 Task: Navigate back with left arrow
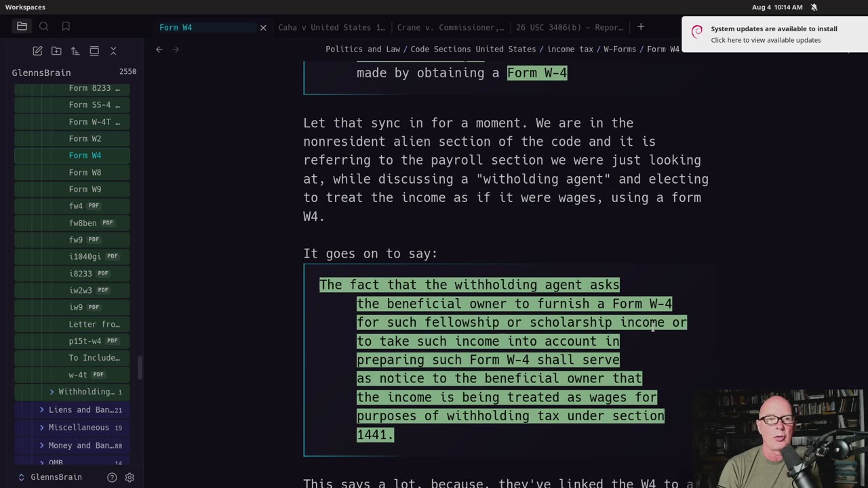(159, 49)
